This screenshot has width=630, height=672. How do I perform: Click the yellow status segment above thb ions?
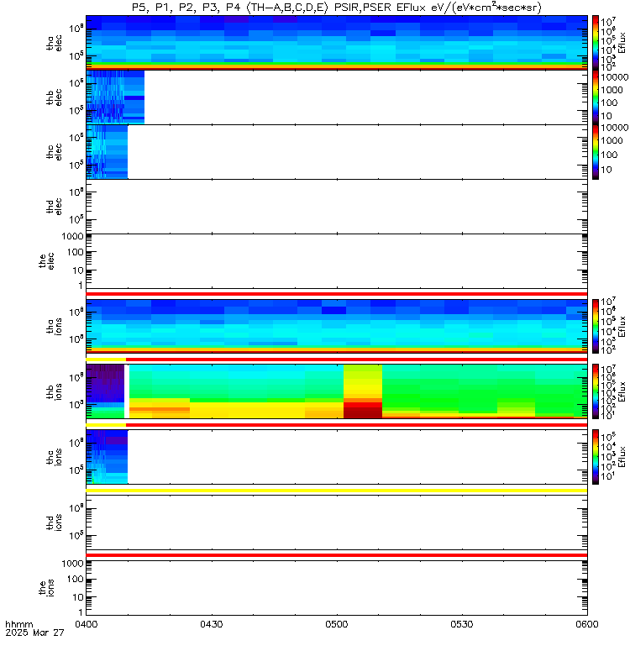click(x=106, y=360)
